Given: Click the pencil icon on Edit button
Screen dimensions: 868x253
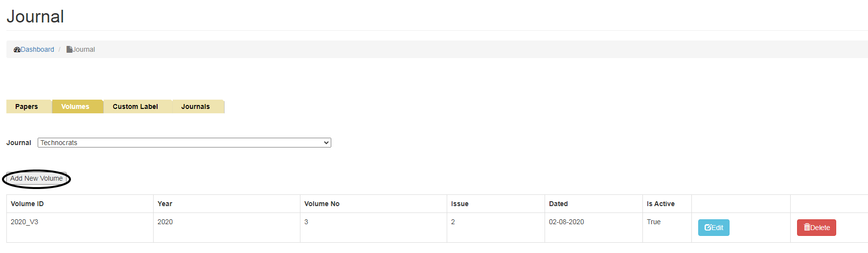Looking at the screenshot, I should coord(708,228).
